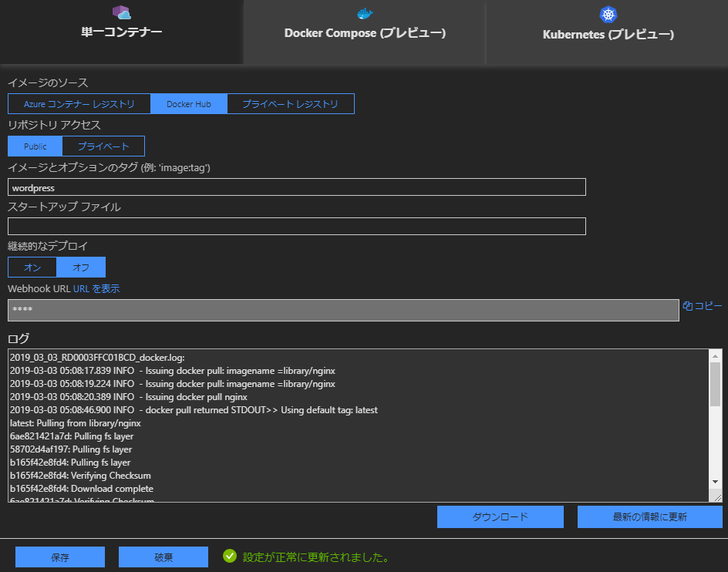The height and width of the screenshot is (572, 728).
Task: Click the Kubernetes wheel icon
Action: [608, 15]
